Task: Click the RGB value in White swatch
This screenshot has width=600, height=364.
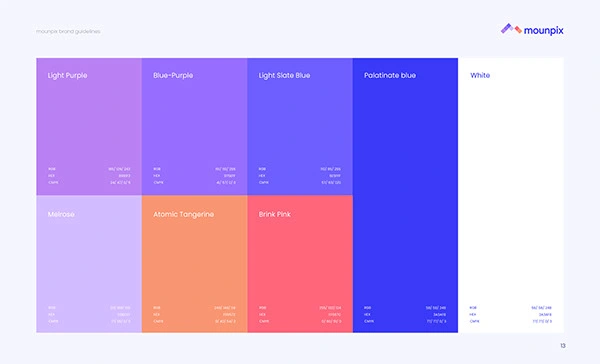Action: 541,308
